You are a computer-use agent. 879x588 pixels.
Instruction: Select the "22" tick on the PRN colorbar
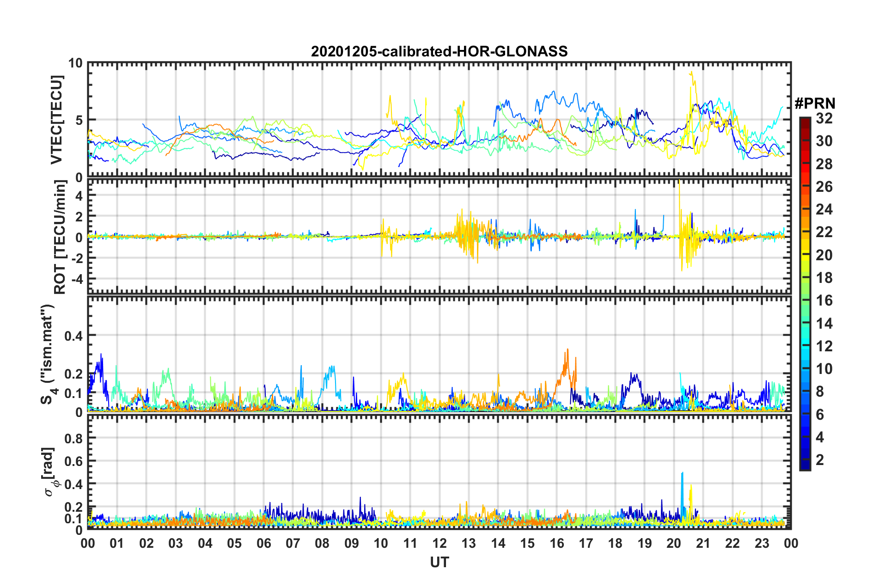pyautogui.click(x=824, y=232)
